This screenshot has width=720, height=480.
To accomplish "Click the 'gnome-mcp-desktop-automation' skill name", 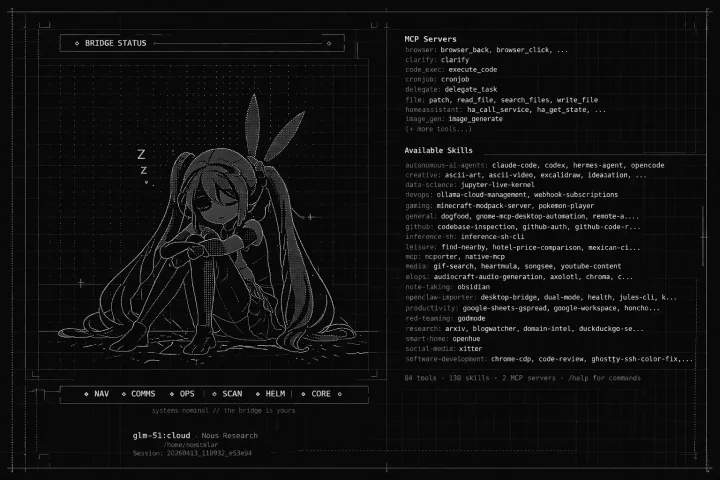I will coord(530,216).
